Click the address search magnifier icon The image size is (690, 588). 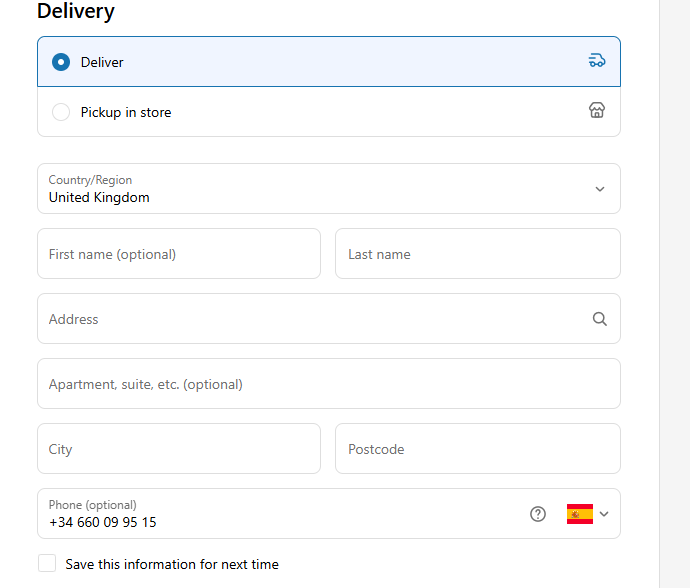[x=599, y=319]
